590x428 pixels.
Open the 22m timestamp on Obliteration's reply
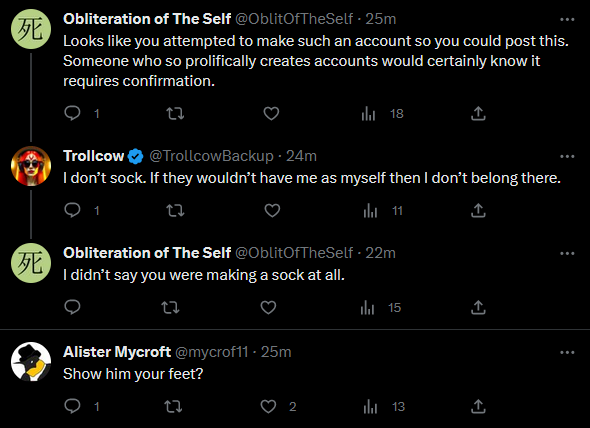[380, 253]
